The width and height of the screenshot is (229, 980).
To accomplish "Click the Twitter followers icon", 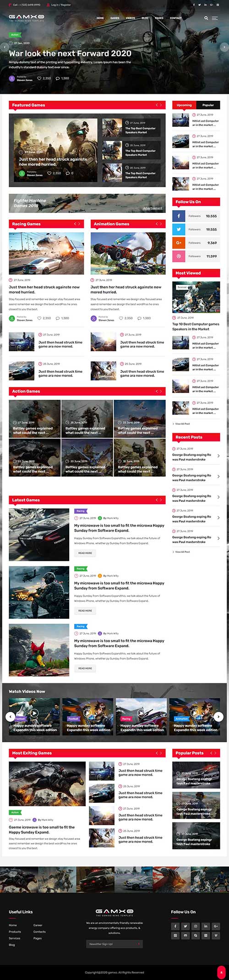I will (x=179, y=229).
